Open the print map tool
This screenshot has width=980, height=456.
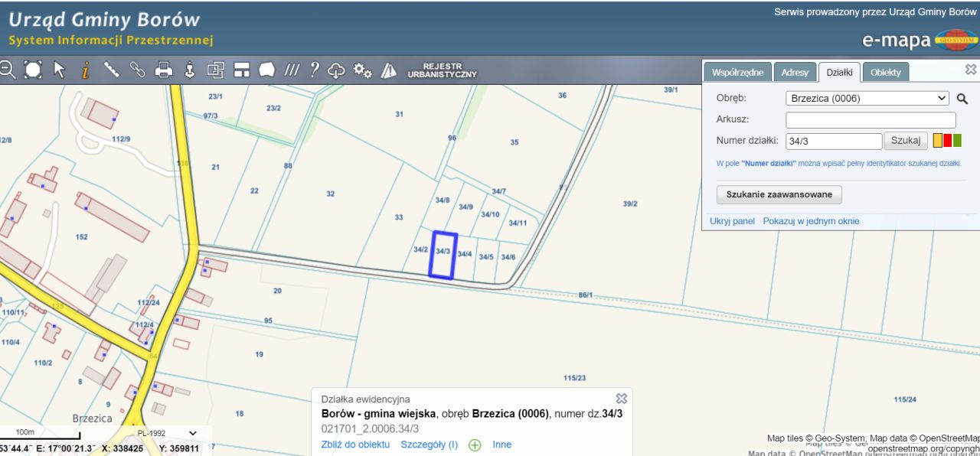(164, 70)
